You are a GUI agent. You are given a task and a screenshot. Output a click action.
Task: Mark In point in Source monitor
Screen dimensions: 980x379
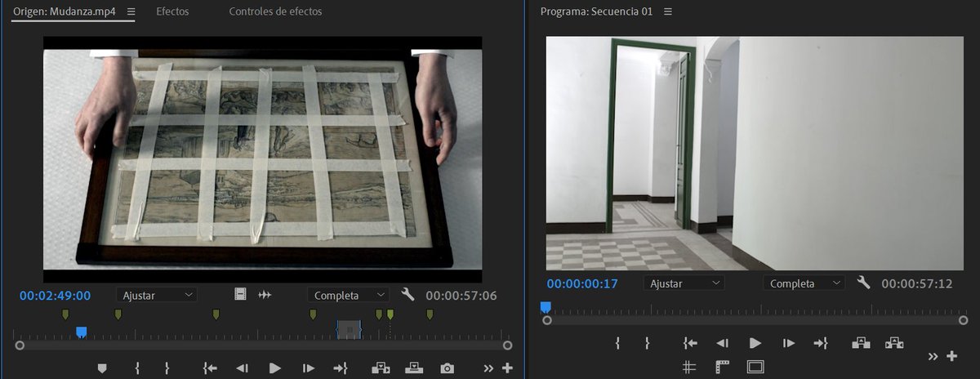coord(137,368)
